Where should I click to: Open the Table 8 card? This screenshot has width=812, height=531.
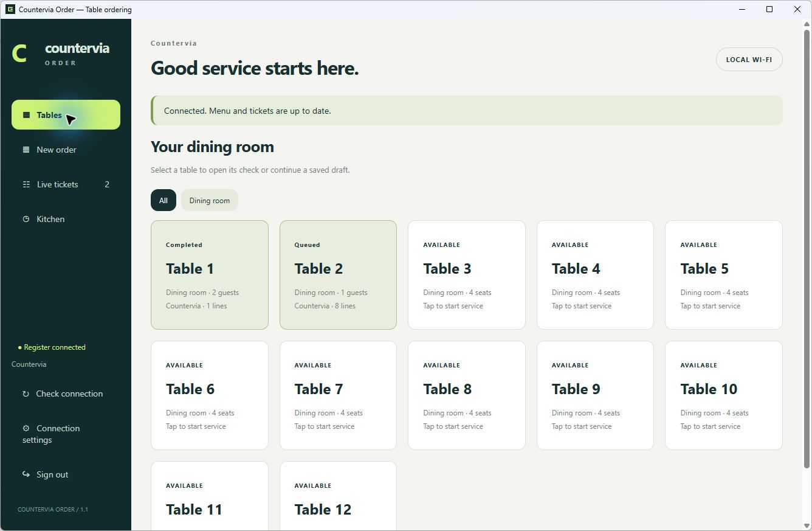467,395
